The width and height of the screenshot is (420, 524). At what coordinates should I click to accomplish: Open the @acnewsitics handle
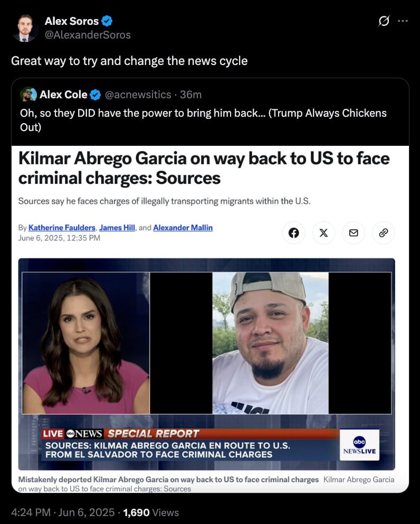pyautogui.click(x=138, y=95)
